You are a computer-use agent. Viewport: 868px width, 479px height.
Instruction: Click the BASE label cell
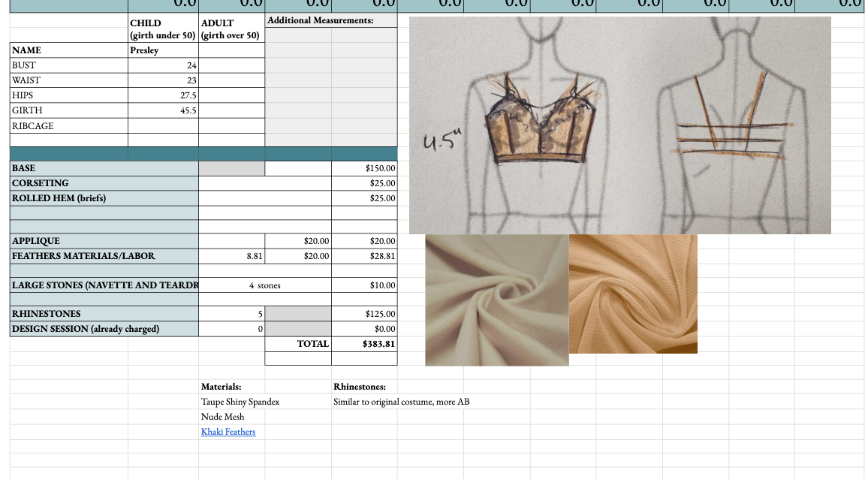[x=104, y=168]
